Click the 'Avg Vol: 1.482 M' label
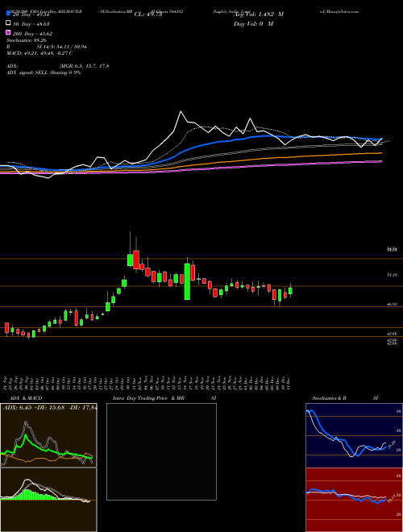Image resolution: width=403 pixels, height=532 pixels. (x=259, y=15)
